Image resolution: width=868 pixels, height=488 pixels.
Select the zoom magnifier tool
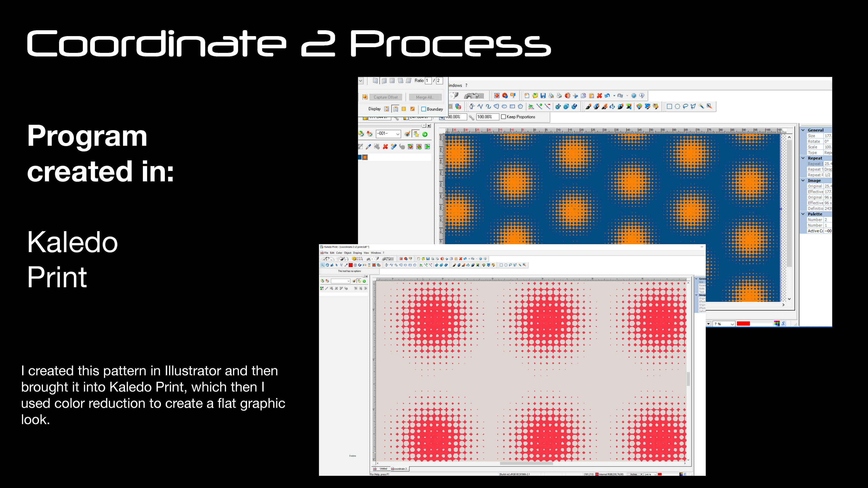coord(323,265)
